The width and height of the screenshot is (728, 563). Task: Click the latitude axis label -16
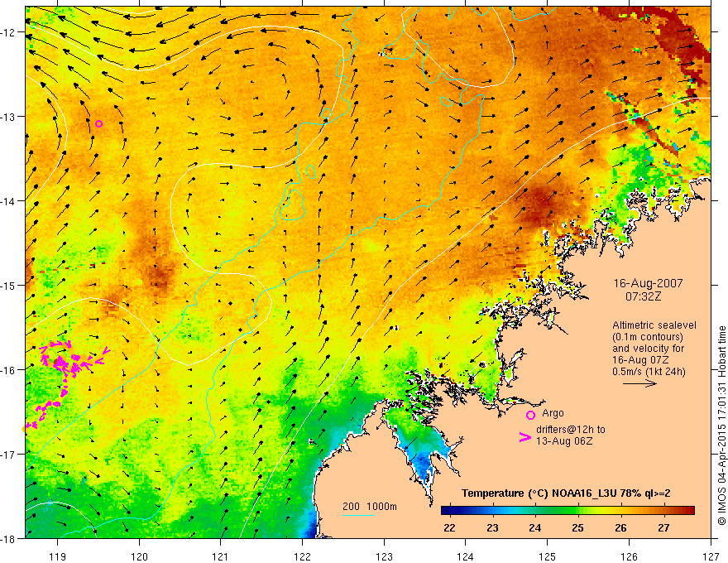pos(9,370)
